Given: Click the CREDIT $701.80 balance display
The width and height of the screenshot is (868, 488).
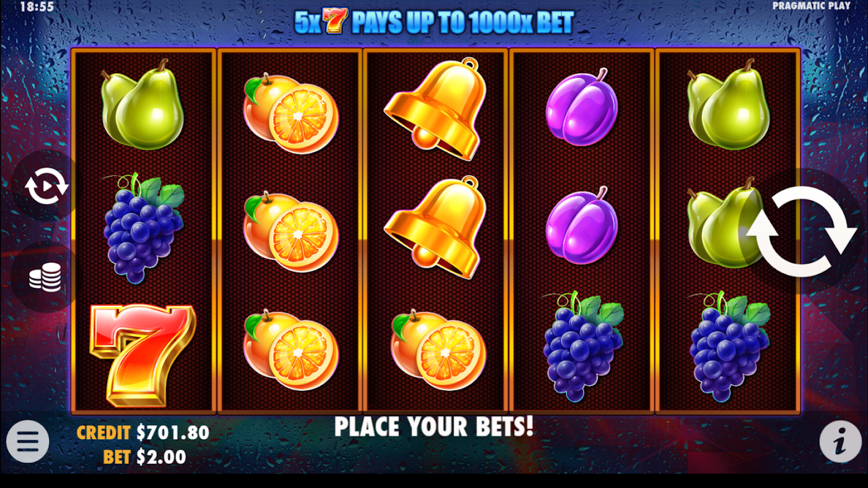Looking at the screenshot, I should pyautogui.click(x=143, y=433).
